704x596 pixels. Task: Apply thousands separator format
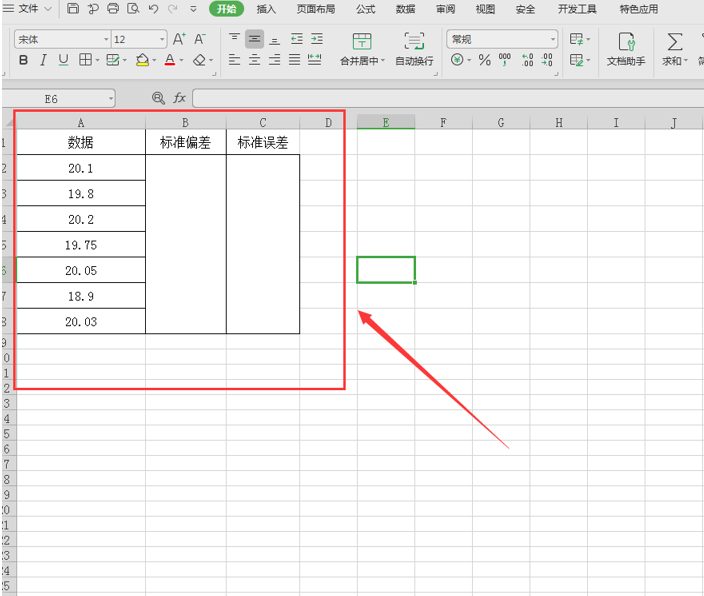point(505,60)
